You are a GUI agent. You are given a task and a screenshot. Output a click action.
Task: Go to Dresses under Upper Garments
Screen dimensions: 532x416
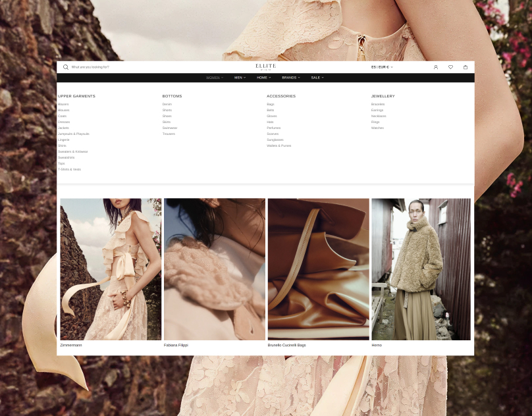pyautogui.click(x=64, y=122)
